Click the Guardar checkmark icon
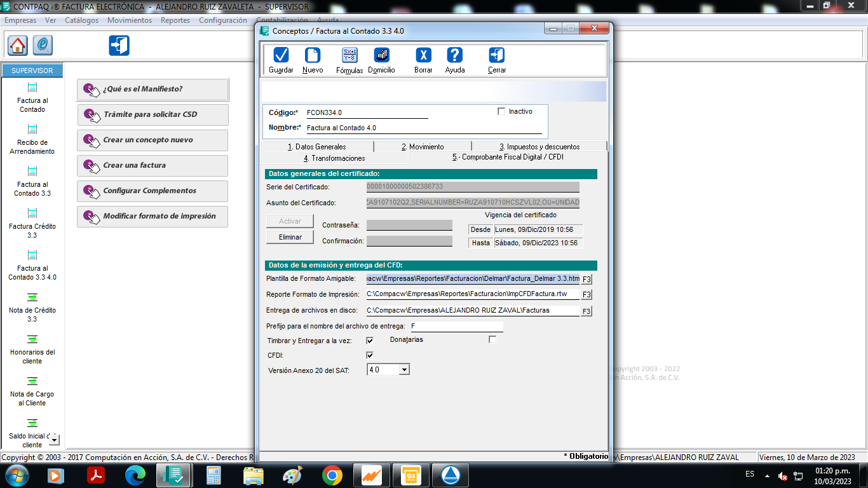This screenshot has height=488, width=868. pyautogui.click(x=281, y=55)
